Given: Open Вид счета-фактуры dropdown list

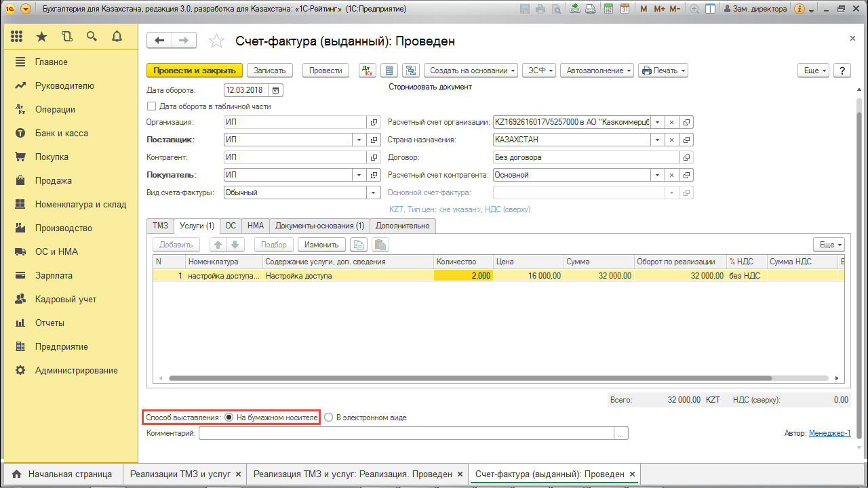Looking at the screenshot, I should coord(374,192).
